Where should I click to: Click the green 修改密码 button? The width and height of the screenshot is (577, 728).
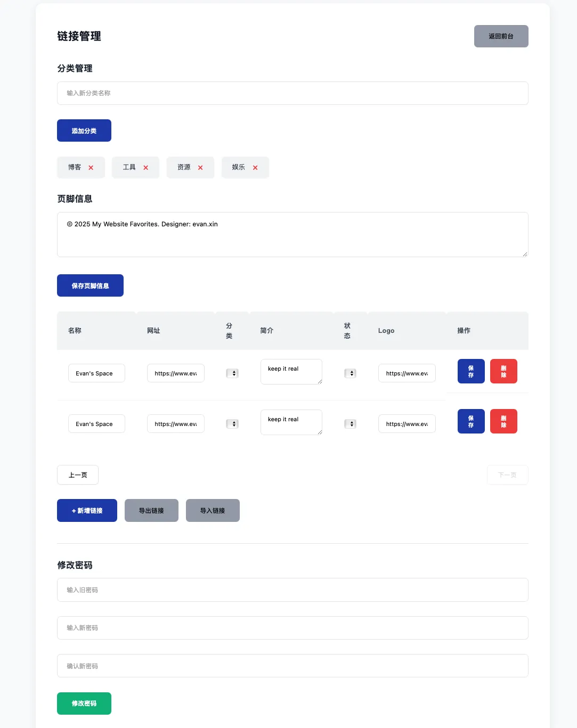(x=84, y=704)
